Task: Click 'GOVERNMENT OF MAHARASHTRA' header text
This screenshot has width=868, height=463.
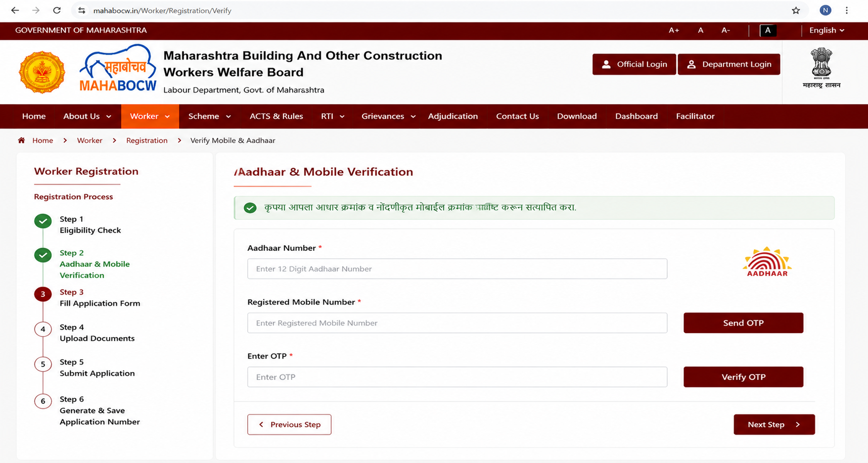Action: [81, 30]
